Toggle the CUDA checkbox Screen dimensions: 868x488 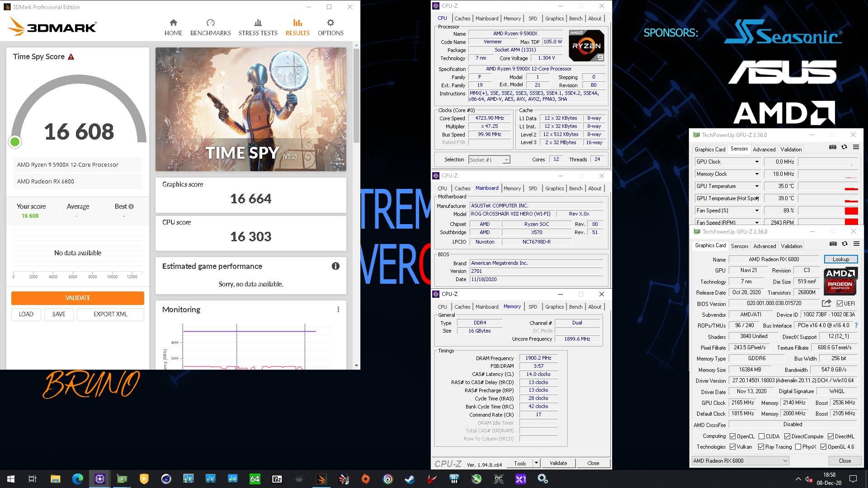762,436
